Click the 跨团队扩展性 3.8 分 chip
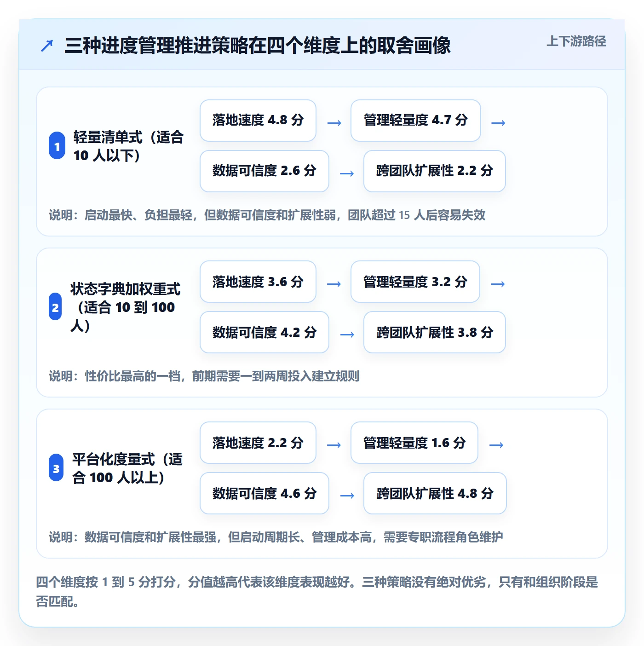 (x=435, y=332)
